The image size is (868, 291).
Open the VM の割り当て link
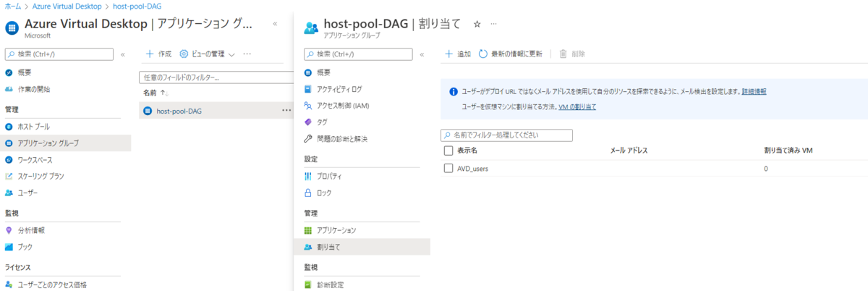point(577,106)
